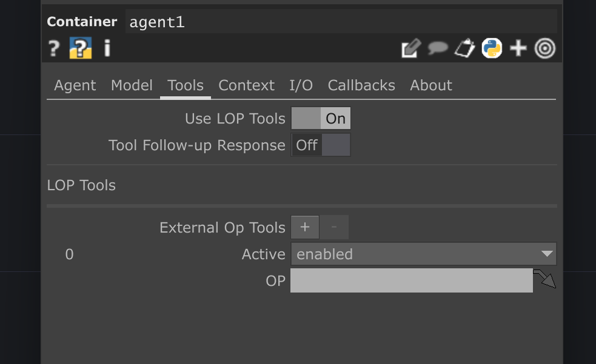This screenshot has height=364, width=596.
Task: Click the node chooser arrow beside OP field
Action: pos(544,279)
